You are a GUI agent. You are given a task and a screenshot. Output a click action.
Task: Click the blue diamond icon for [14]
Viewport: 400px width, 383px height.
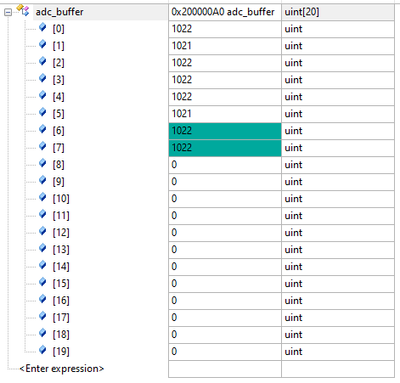43,265
